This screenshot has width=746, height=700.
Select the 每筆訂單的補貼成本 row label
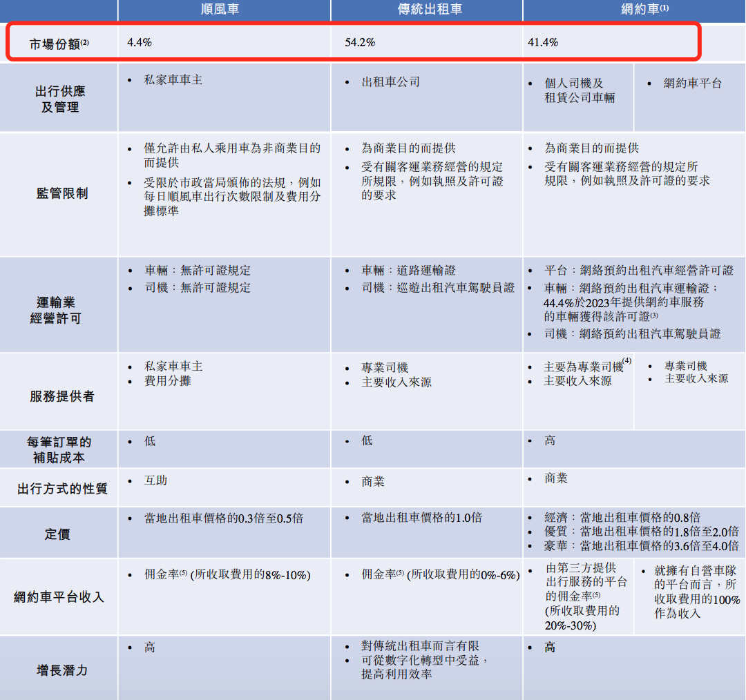coord(59,449)
